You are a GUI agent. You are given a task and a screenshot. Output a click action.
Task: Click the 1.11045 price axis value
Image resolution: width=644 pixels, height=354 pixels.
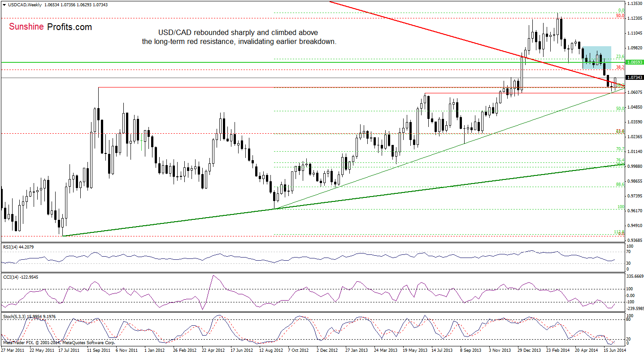[635, 33]
